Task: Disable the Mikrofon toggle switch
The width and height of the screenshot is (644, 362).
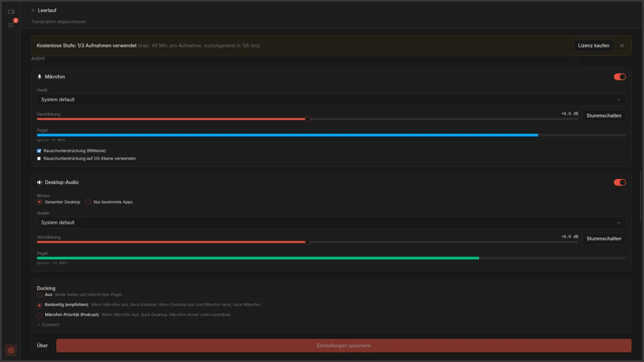Action: coord(620,77)
